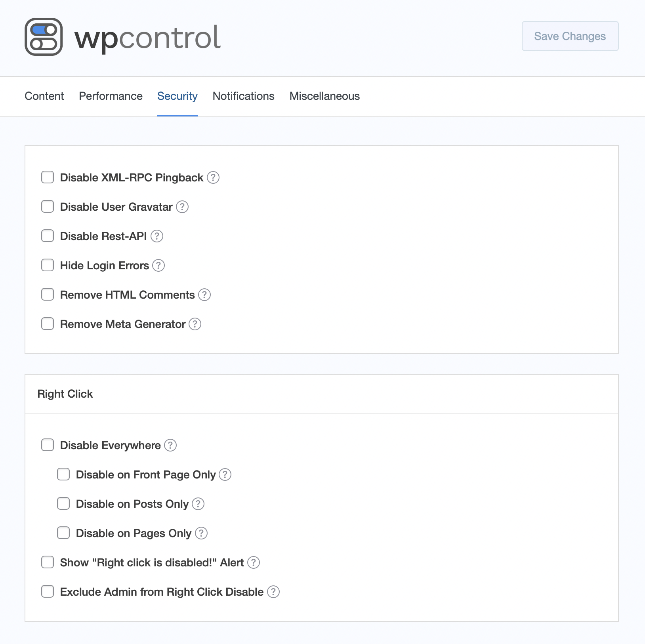Enable Disable XML-RPC Pingback checkbox

click(x=48, y=177)
